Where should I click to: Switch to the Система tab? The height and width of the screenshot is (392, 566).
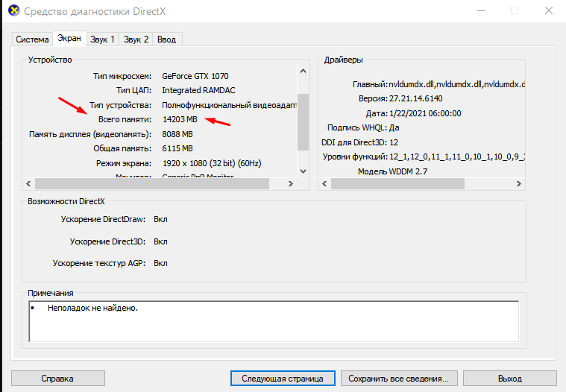coord(32,39)
